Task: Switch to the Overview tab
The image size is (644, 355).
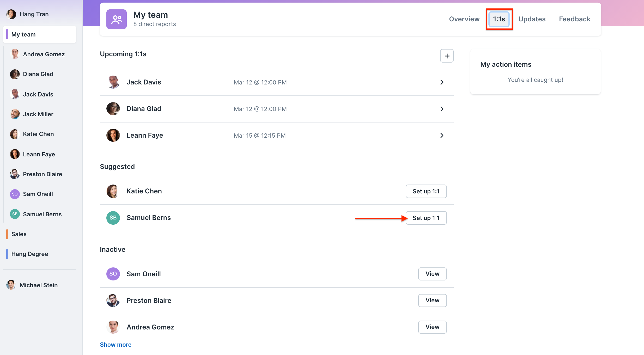Action: 464,19
